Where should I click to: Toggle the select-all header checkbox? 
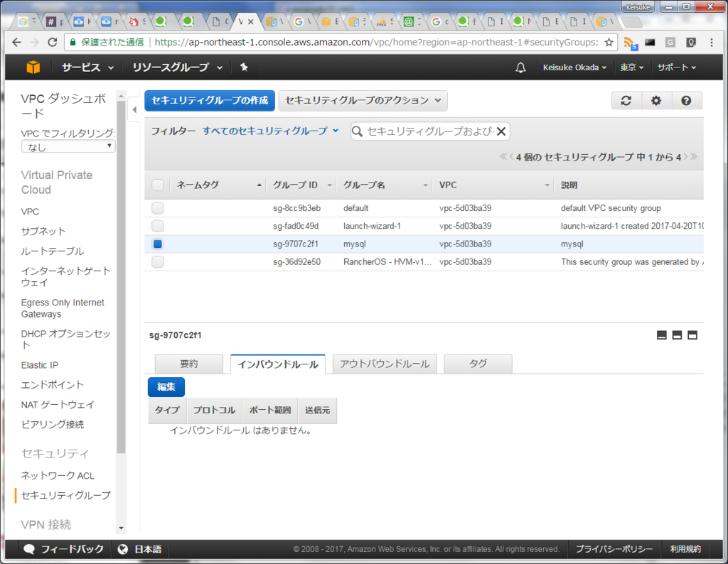pyautogui.click(x=158, y=185)
